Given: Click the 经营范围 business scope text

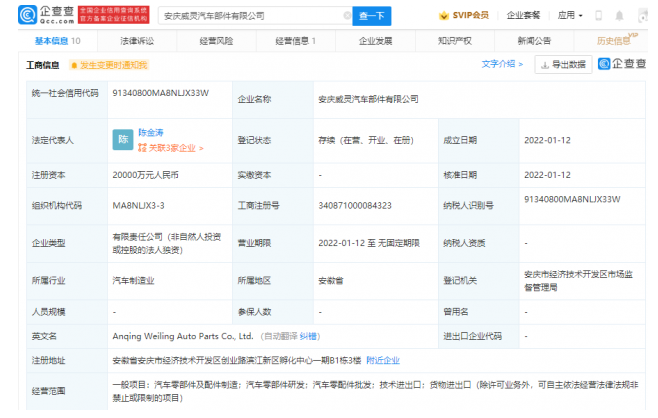Looking at the screenshot, I should click(375, 391).
